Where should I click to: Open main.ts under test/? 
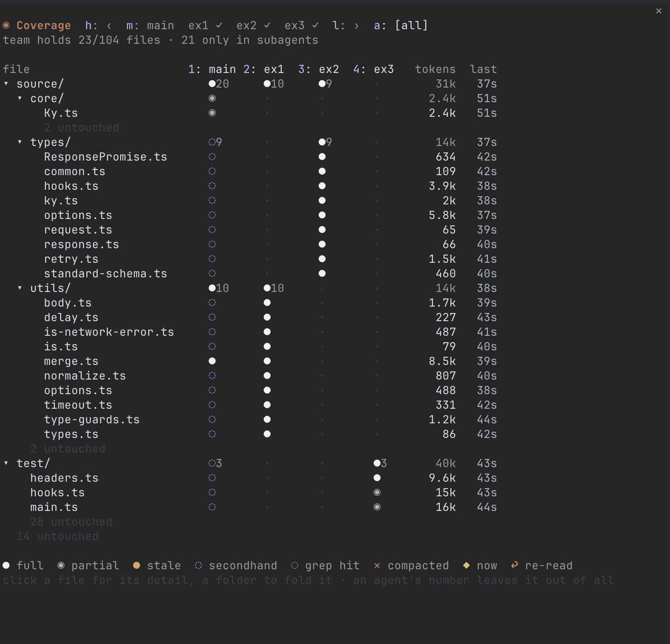(x=54, y=507)
